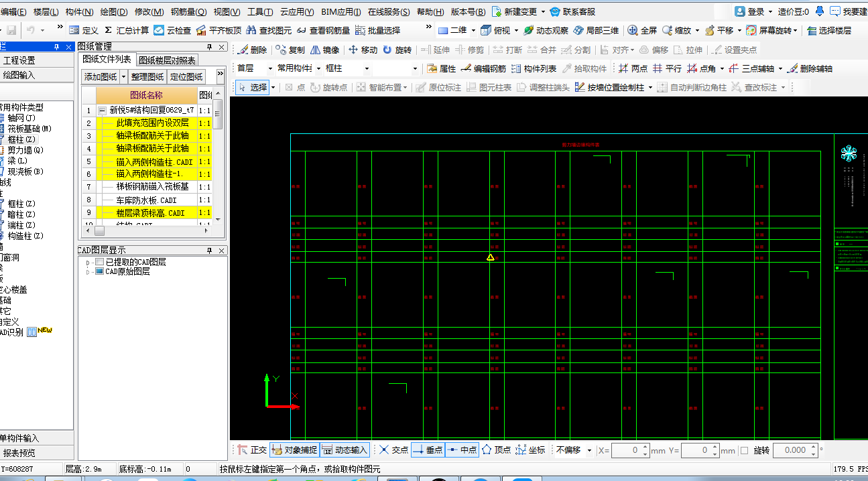Toggle 对象捕捉 object snap
This screenshot has width=868, height=481.
pos(295,450)
